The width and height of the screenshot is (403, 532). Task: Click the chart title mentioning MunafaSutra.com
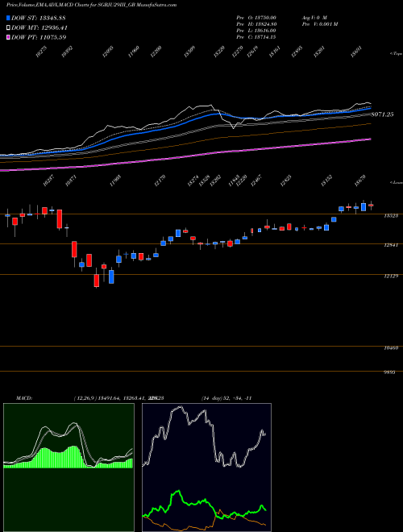(x=92, y=5)
